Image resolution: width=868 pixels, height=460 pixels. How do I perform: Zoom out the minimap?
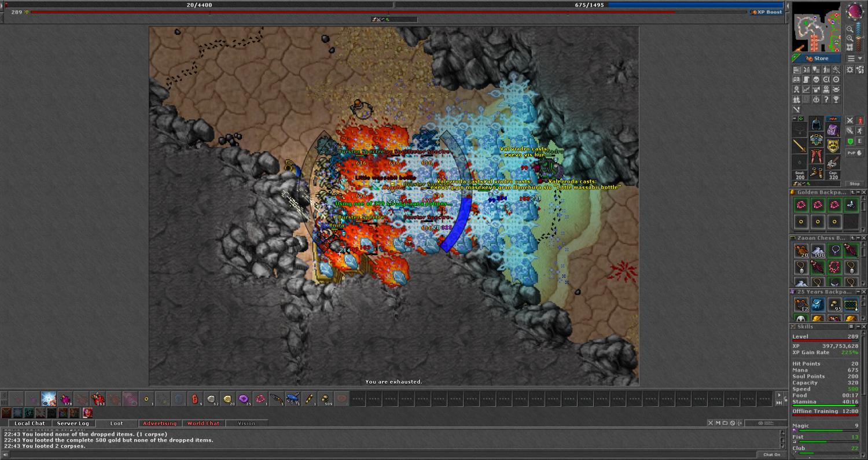click(x=850, y=30)
